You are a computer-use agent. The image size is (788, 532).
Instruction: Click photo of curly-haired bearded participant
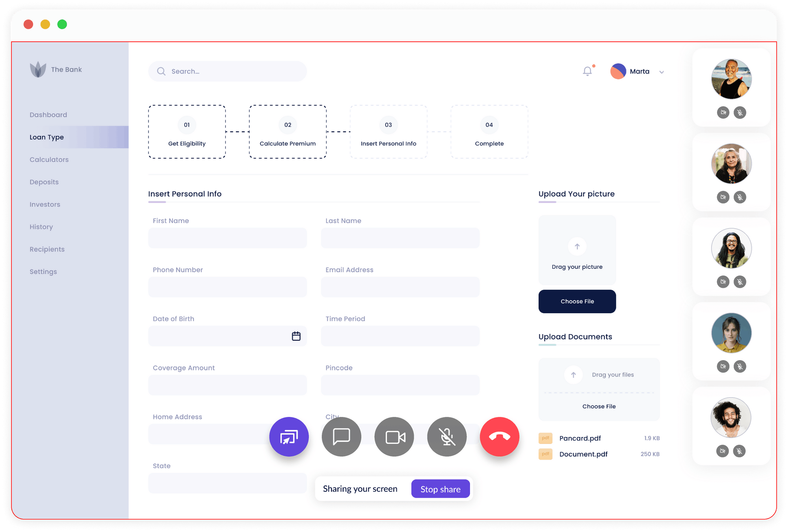coord(731,418)
